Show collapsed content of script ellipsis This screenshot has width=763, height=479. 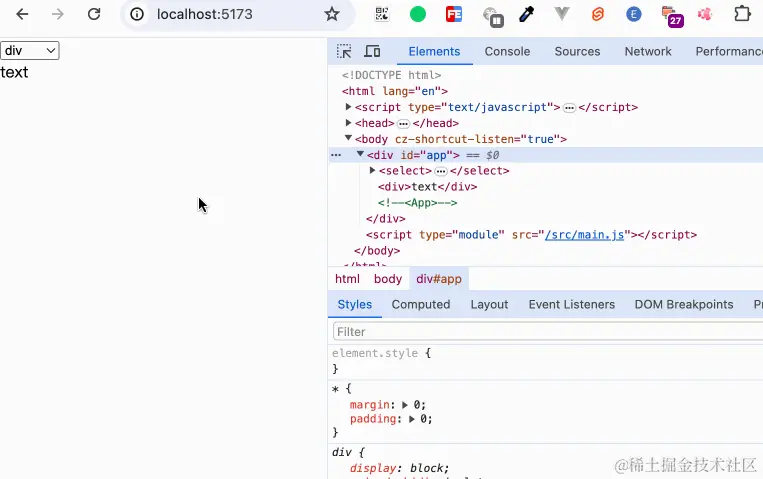point(569,108)
